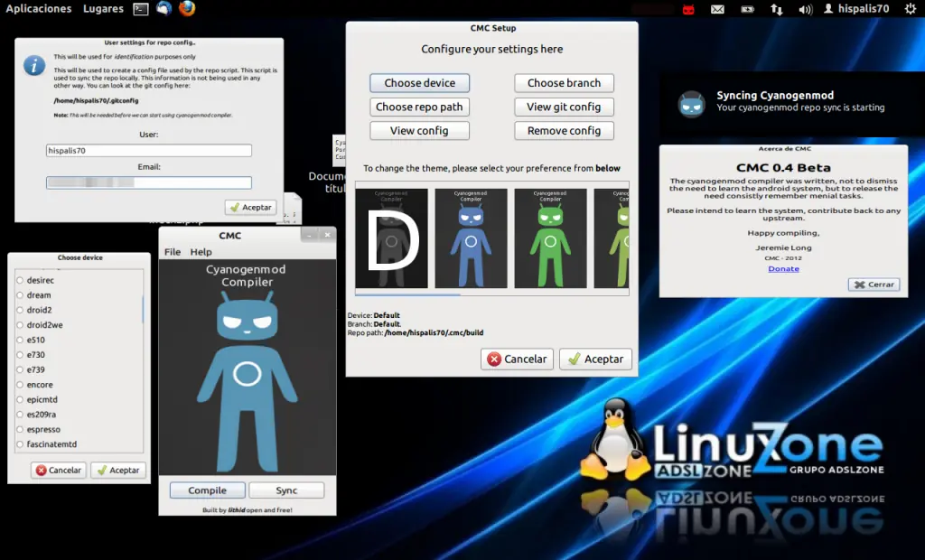This screenshot has width=925, height=560.
Task: Open the Lugares menu
Action: coord(103,9)
